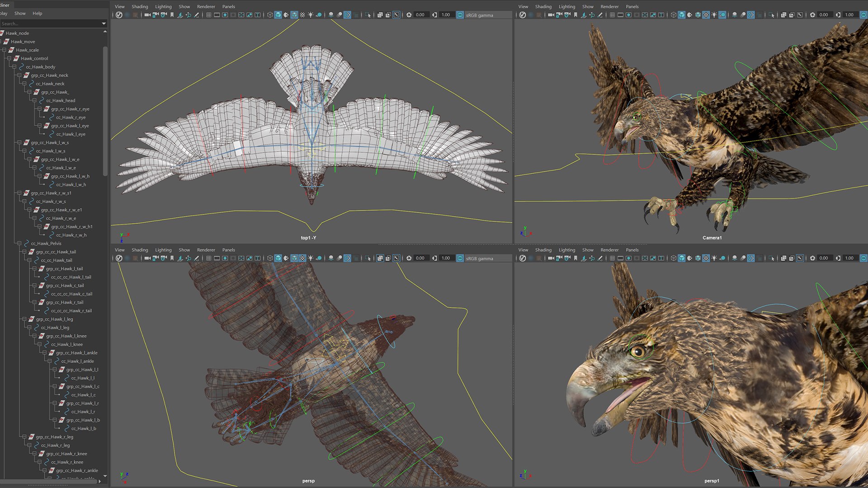The height and width of the screenshot is (488, 868).
Task: Open Panels menu in persp1 panel
Action: click(x=632, y=250)
